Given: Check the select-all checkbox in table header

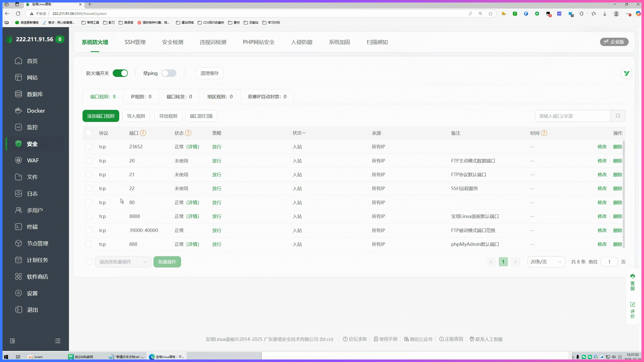Looking at the screenshot, I should pos(89,133).
